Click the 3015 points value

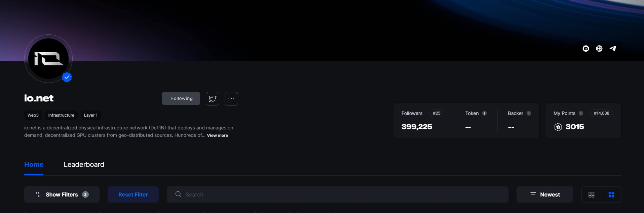pyautogui.click(x=575, y=127)
